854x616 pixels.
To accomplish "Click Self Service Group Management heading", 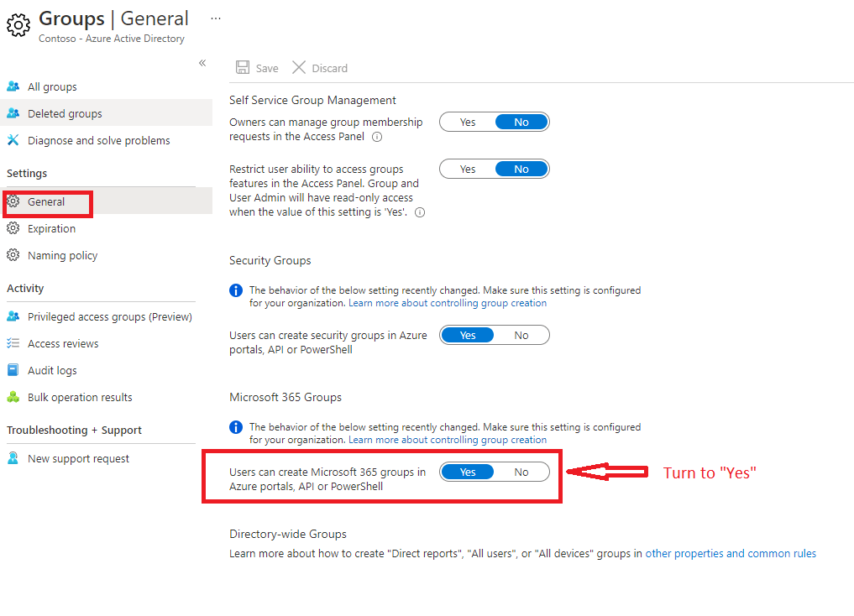I will click(x=312, y=100).
